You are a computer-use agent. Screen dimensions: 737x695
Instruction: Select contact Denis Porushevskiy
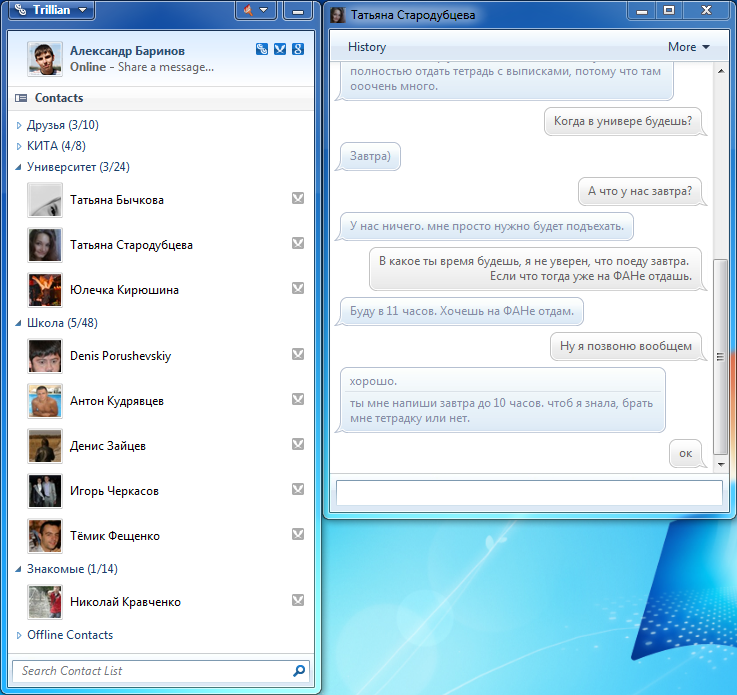coord(161,356)
